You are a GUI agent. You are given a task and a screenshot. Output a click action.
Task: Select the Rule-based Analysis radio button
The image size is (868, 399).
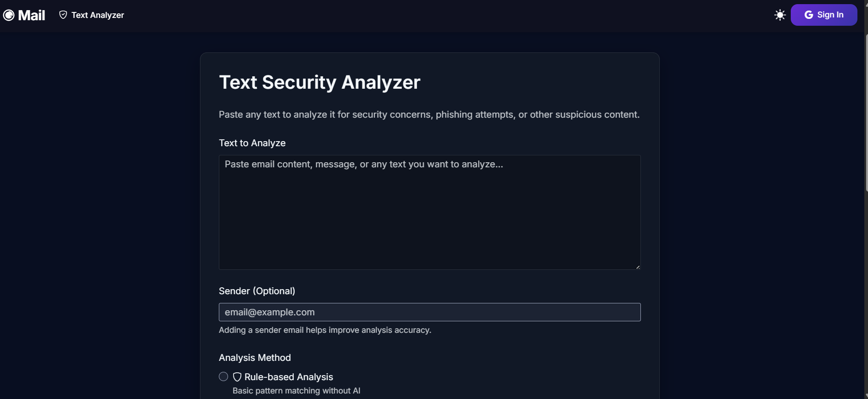coord(223,377)
